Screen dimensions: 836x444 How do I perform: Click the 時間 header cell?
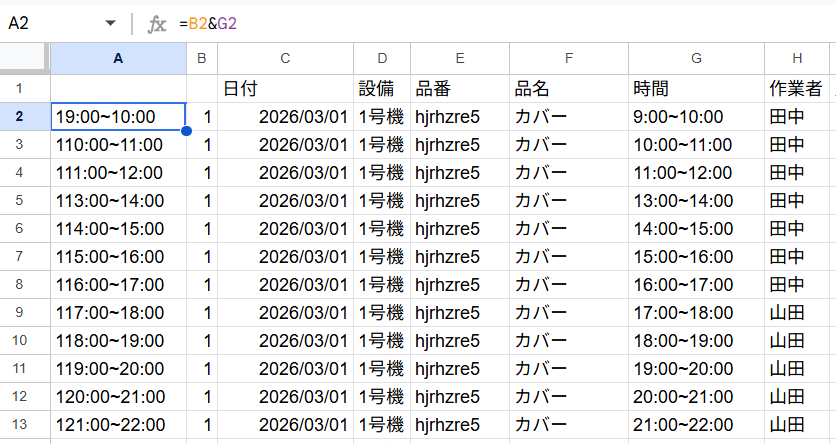point(696,89)
